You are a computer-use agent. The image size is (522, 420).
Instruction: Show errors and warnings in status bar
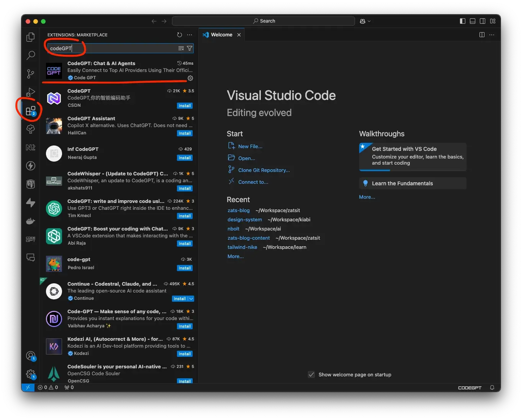pyautogui.click(x=48, y=387)
